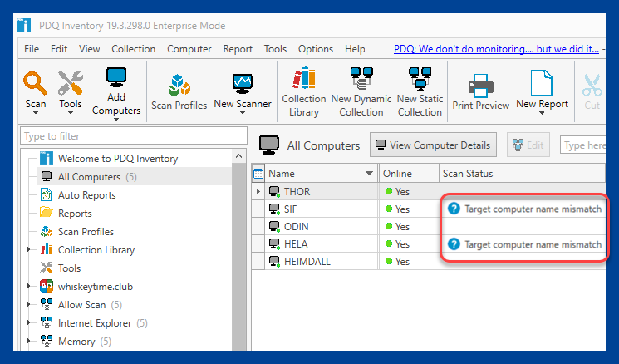Open the PDQ monitoring blog link
Viewport: 619px width, 364px height.
coord(496,49)
